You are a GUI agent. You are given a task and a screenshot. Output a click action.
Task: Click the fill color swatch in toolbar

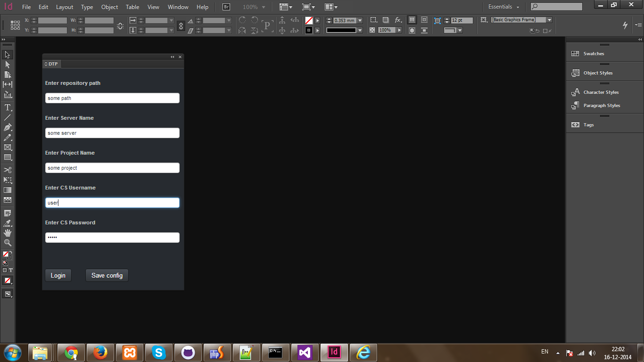(6, 255)
